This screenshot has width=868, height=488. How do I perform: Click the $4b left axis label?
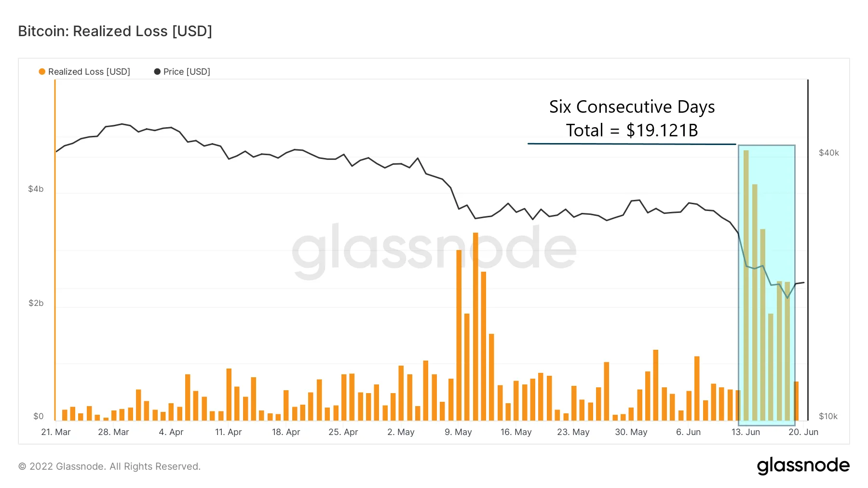pyautogui.click(x=36, y=189)
